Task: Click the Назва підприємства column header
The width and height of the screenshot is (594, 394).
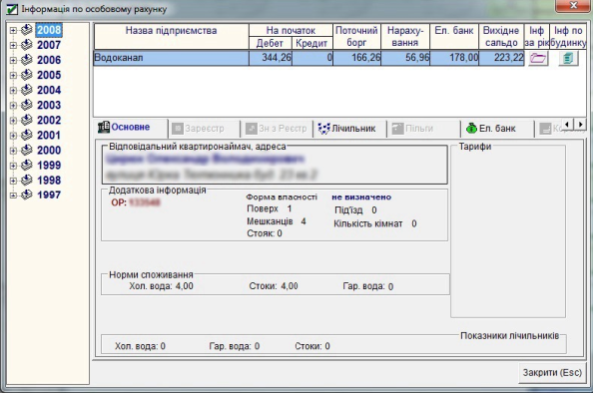Action: click(x=171, y=36)
